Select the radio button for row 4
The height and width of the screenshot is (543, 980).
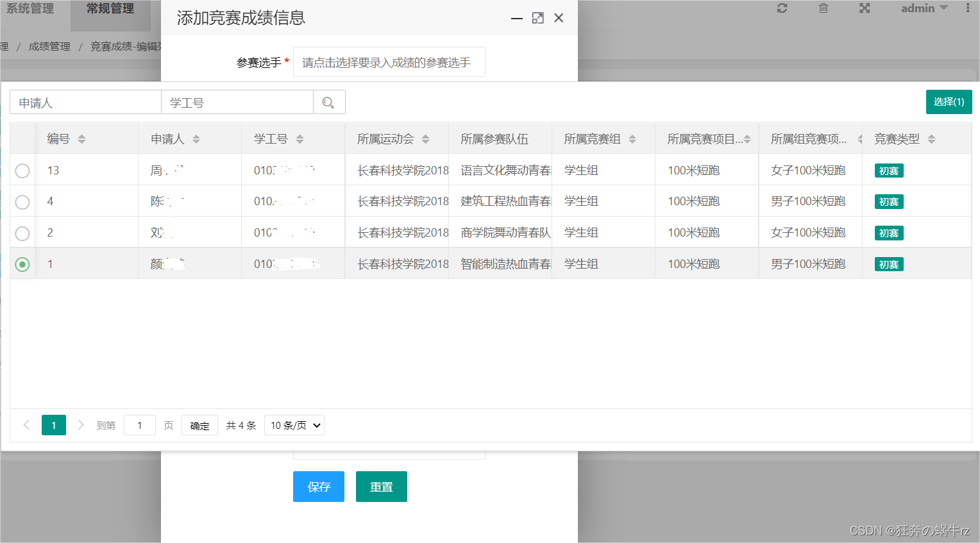click(22, 202)
